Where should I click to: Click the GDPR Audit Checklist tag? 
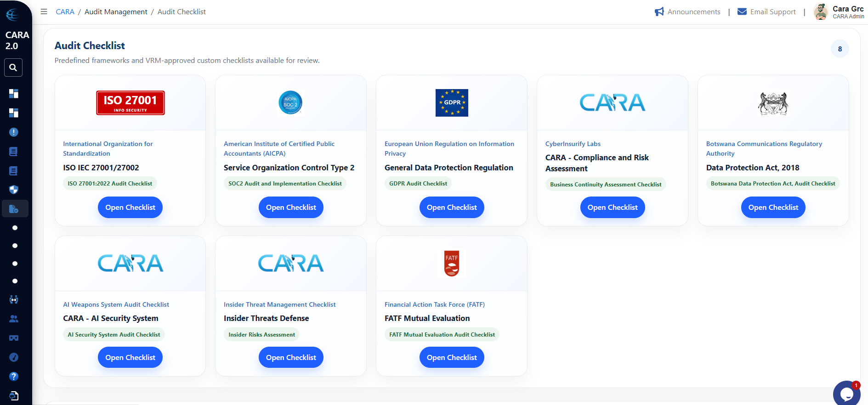[418, 183]
